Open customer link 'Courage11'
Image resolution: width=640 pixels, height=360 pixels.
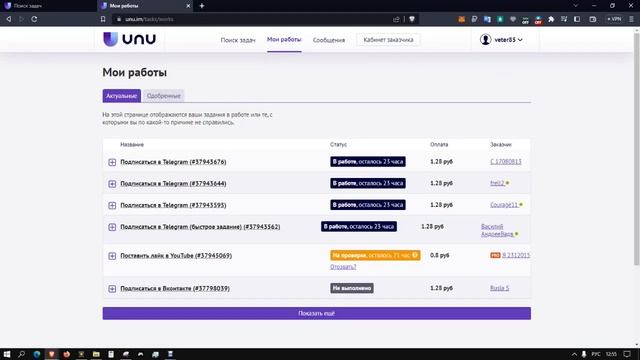tap(504, 205)
